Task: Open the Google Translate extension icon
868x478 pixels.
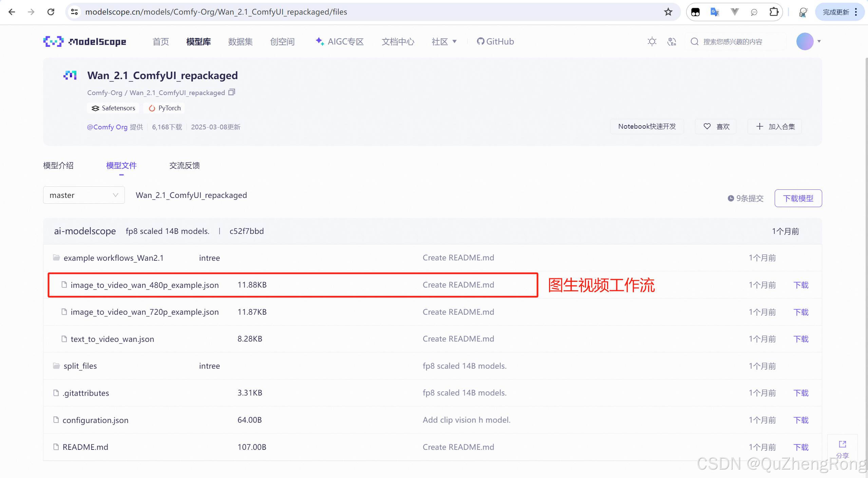Action: click(x=715, y=12)
